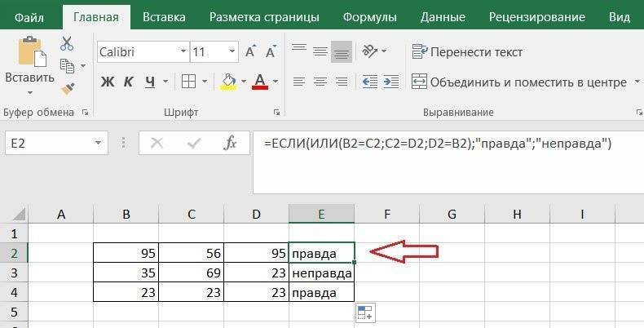Screen dimensions: 644x328
Task: Toggle Bottom Align vertical alignment
Action: pos(341,52)
